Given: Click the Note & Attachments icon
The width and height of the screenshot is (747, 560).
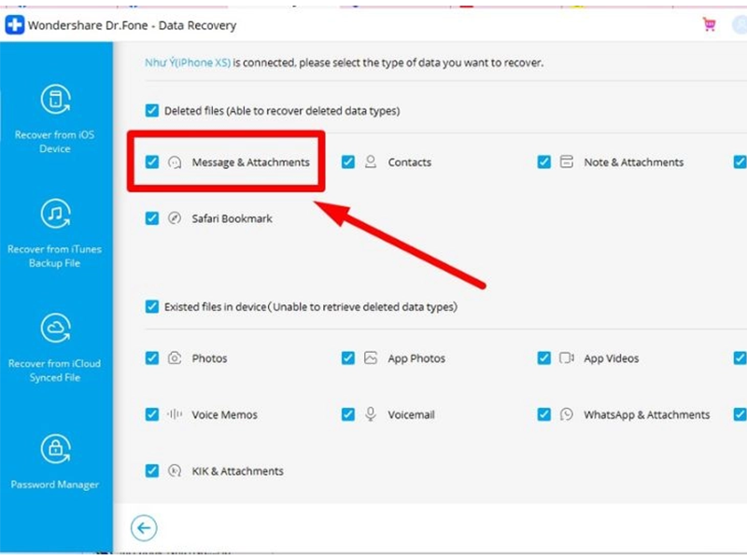Looking at the screenshot, I should pos(567,161).
